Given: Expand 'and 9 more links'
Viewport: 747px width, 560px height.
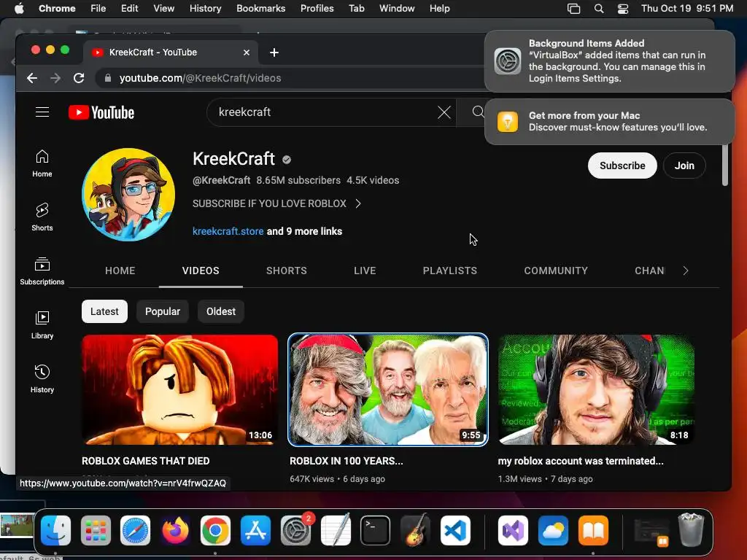Looking at the screenshot, I should point(304,231).
